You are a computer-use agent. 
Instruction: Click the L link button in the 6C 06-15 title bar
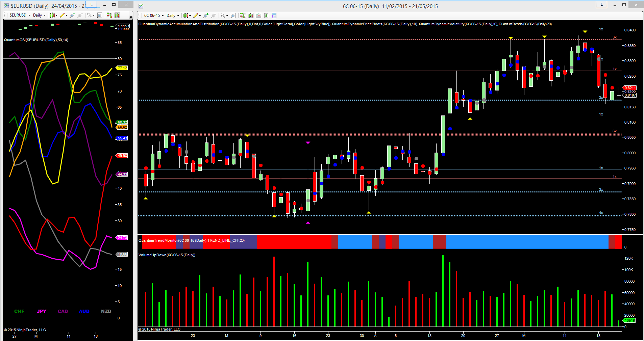click(x=601, y=4)
